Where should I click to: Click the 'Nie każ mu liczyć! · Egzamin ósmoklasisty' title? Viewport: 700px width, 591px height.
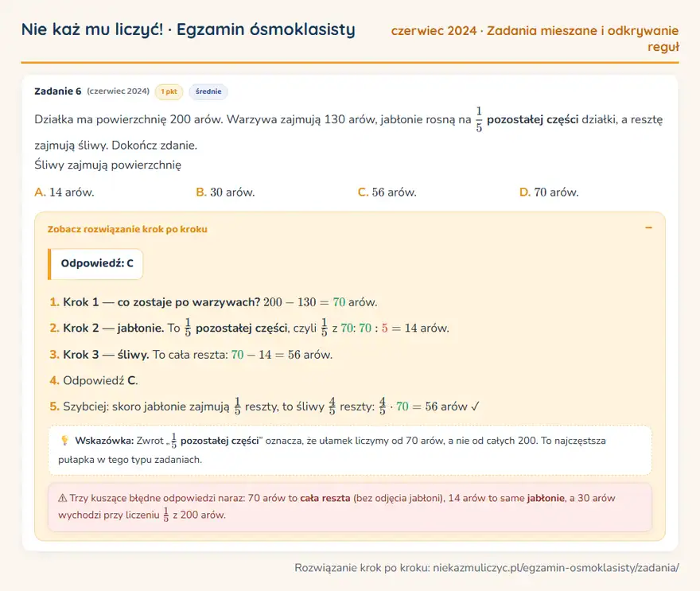click(x=189, y=30)
